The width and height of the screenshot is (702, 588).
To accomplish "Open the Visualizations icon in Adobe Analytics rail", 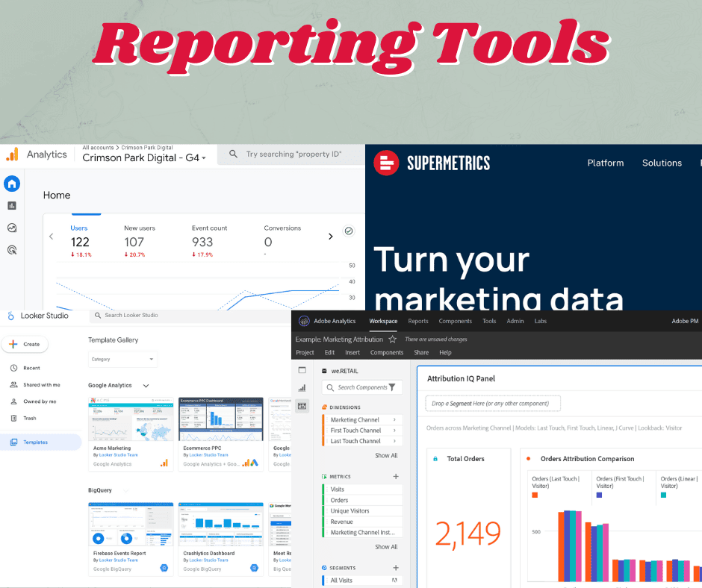I will (x=302, y=388).
